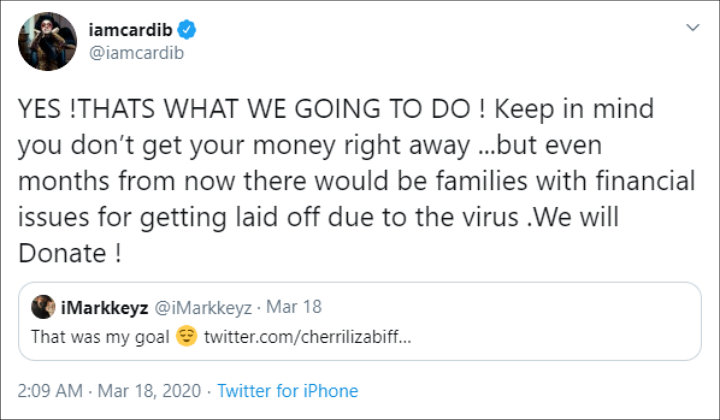Image resolution: width=720 pixels, height=420 pixels.
Task: Click iMarkkeyz's small avatar in quoted tweet
Action: [43, 307]
